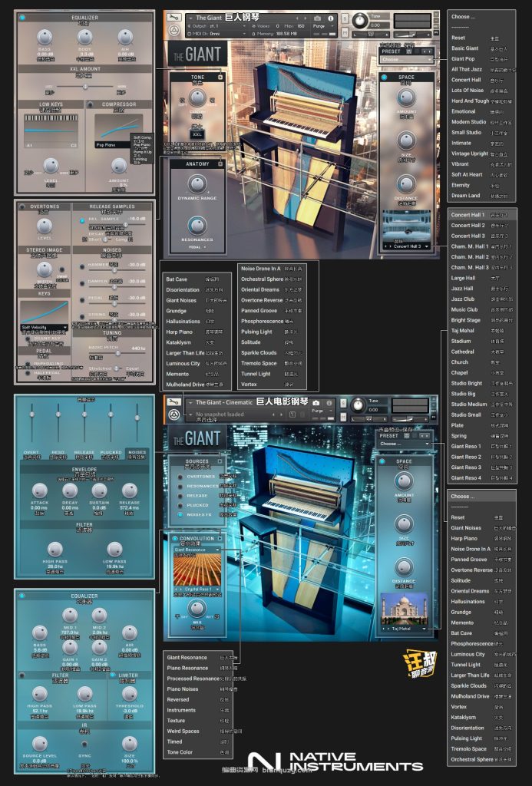Click save preset icon beside PRESET in Cinematic

pyautogui.click(x=407, y=436)
